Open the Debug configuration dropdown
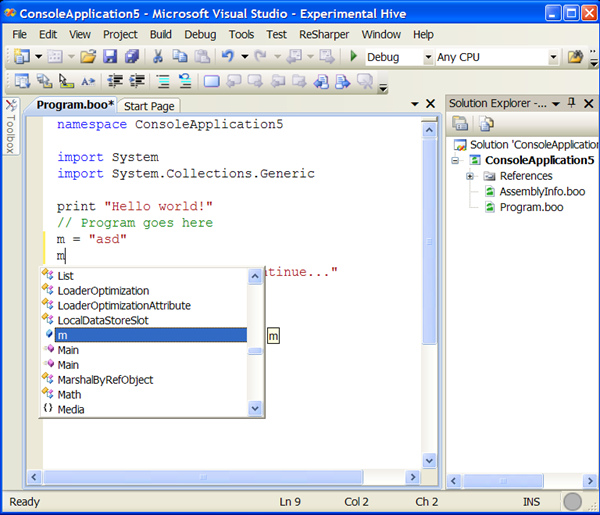 428,57
